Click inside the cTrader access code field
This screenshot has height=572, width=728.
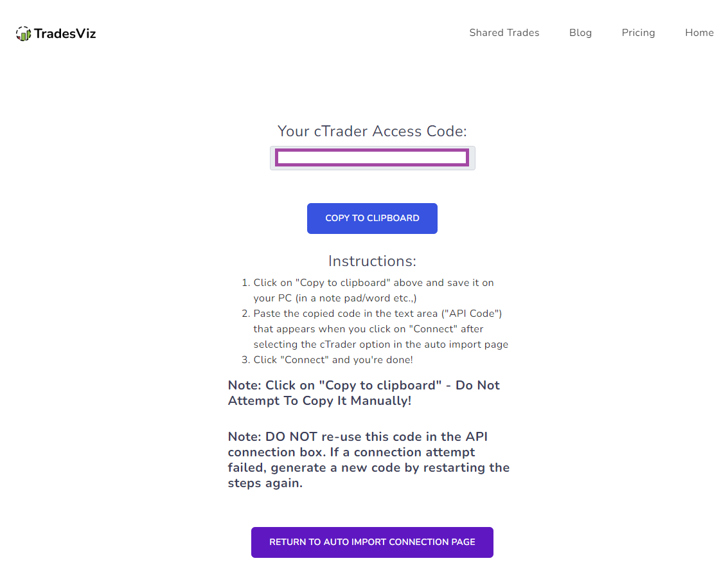372,157
